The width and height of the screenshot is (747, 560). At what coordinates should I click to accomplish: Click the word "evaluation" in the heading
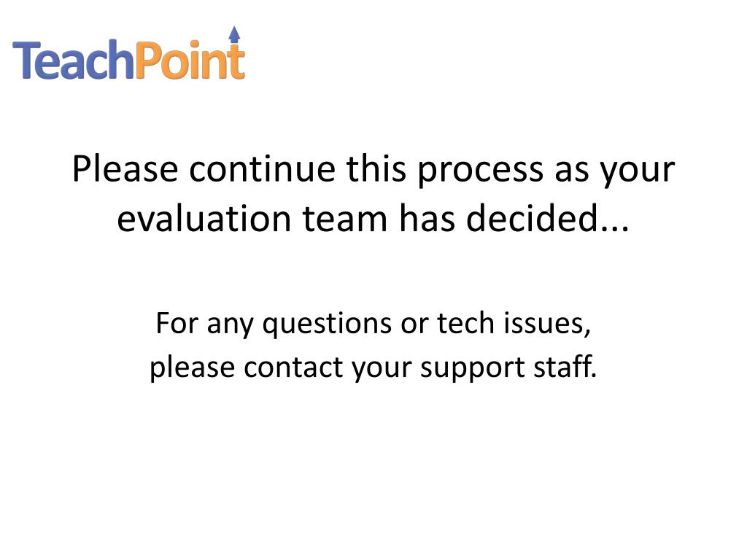tap(204, 219)
